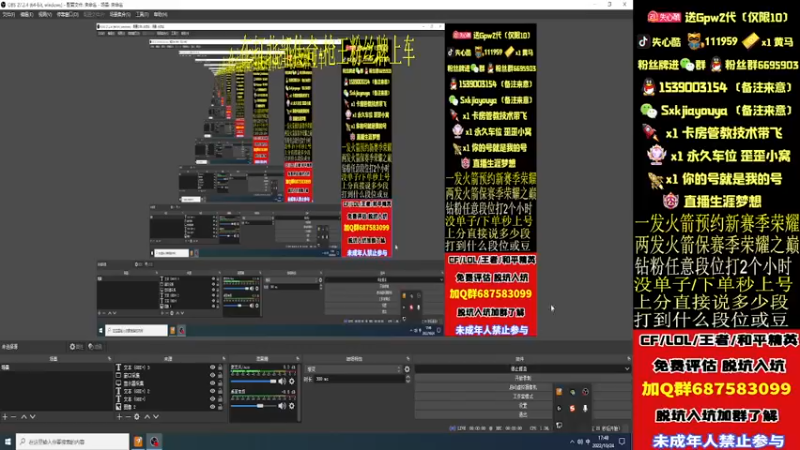Screen dimensions: 800x450
Task: Toggle the eye of the fifth source row
Action: click(x=213, y=399)
